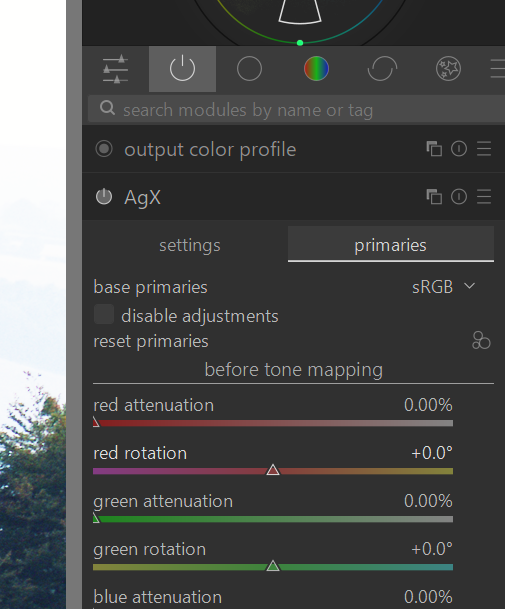The height and width of the screenshot is (609, 505).
Task: Select the correct modules circular arrows icon
Action: click(382, 69)
